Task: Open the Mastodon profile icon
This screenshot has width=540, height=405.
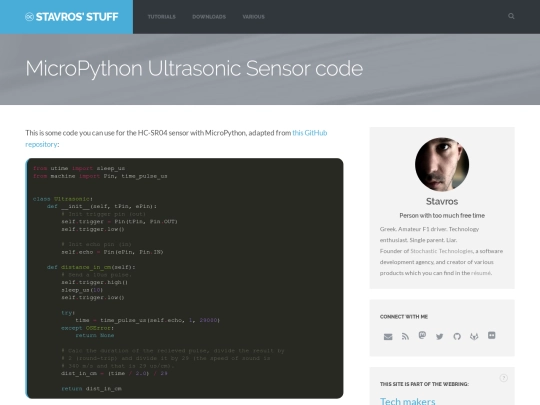Action: click(x=422, y=335)
